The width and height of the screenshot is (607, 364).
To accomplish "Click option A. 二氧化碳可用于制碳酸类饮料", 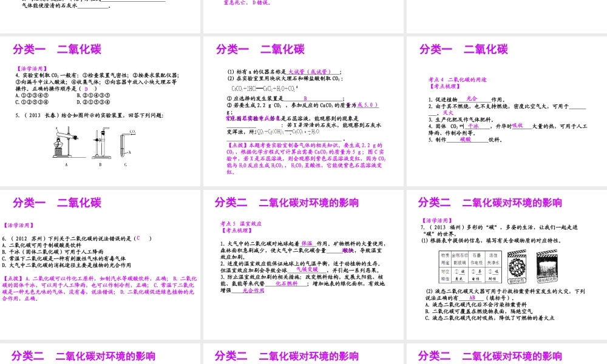I will pos(42,245).
